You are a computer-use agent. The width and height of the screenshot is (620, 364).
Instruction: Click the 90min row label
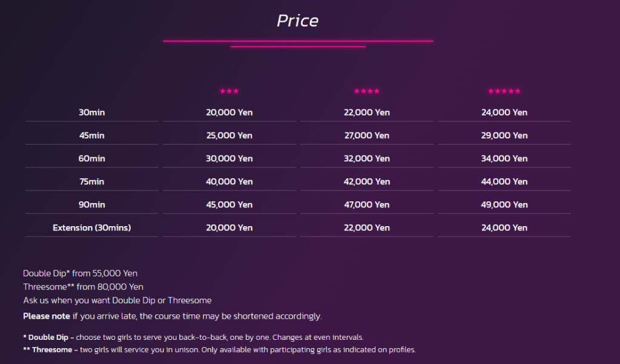92,205
